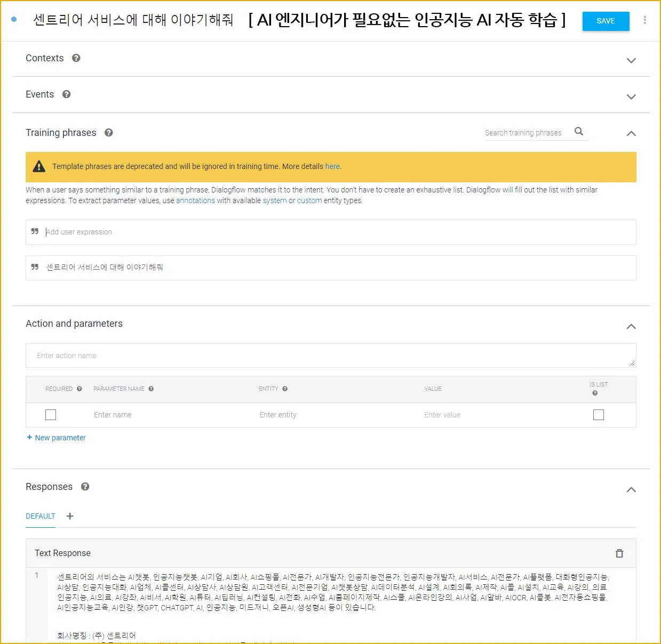Viewport: 661px width, 644px height.
Task: Select the DEFAULT responses tab
Action: (x=41, y=516)
